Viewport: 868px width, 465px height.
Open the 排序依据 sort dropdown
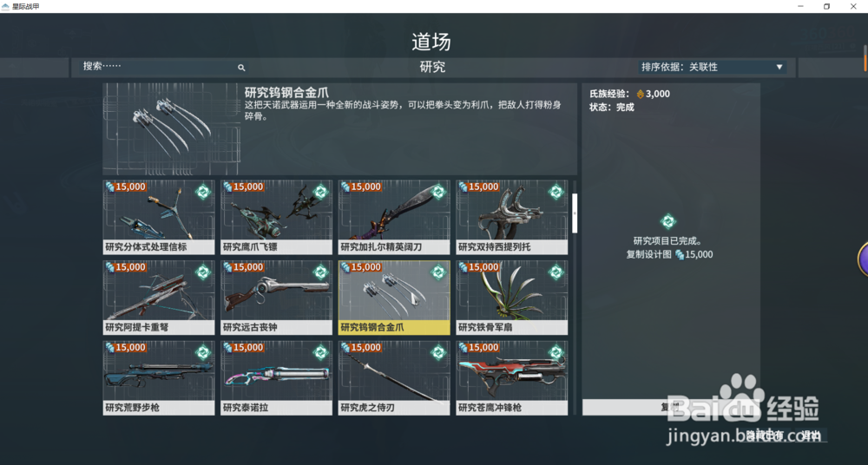click(713, 67)
